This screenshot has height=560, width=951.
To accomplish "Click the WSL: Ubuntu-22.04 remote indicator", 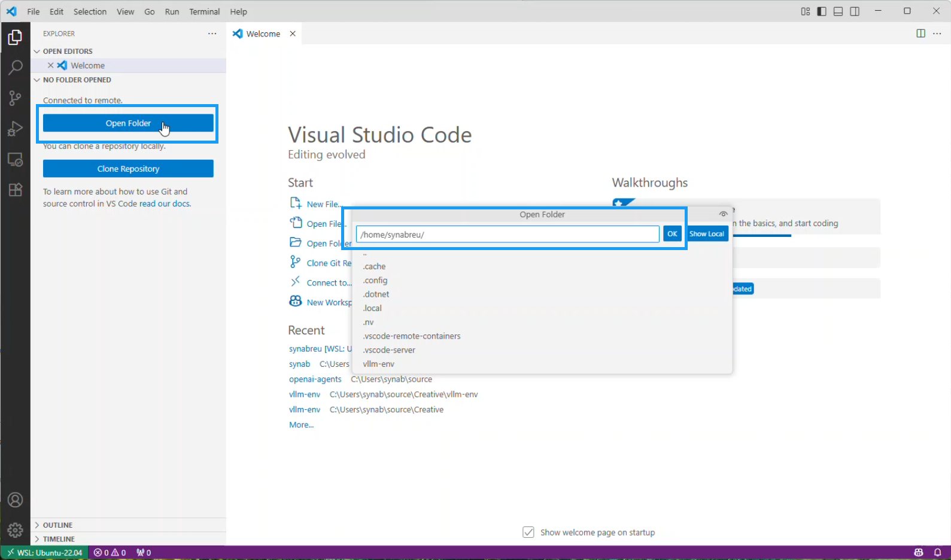I will tap(44, 553).
